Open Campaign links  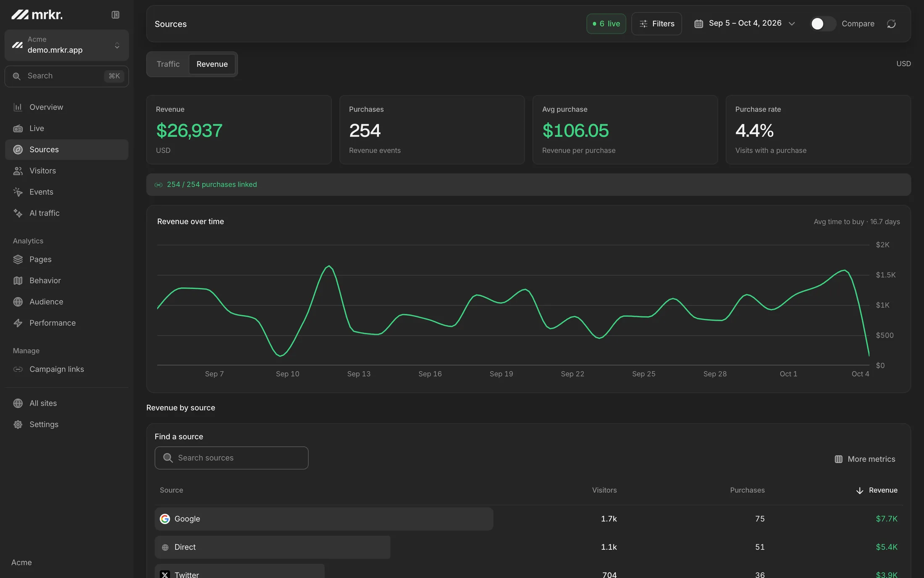tap(66, 369)
